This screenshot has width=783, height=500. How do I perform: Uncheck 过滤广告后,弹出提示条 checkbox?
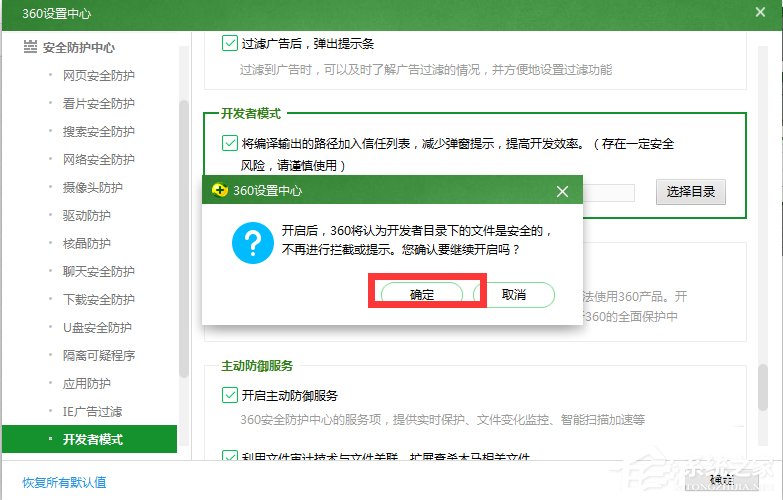[229, 44]
